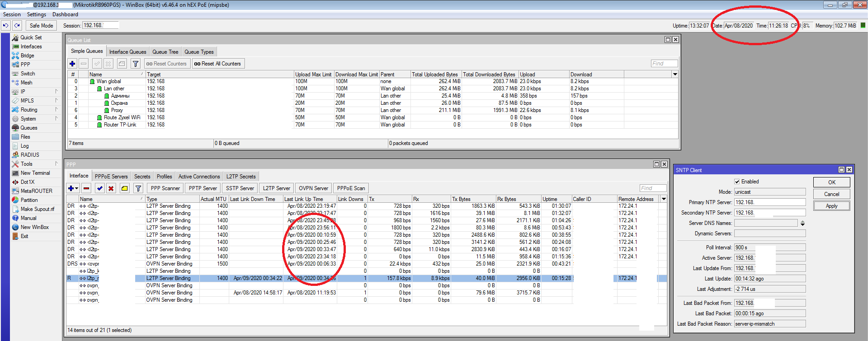Viewport: 868px width, 341px height.
Task: Select Router TP-Link queue row
Action: click(373, 125)
